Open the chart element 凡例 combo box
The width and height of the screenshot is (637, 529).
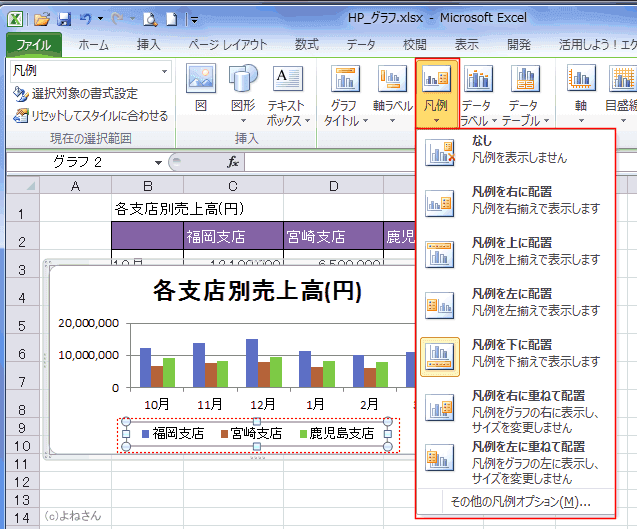click(x=91, y=71)
